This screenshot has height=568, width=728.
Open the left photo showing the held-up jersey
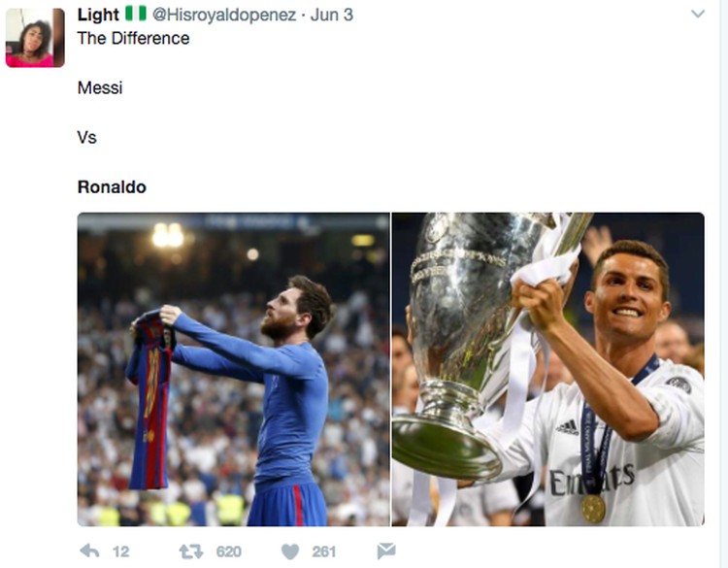tap(234, 369)
